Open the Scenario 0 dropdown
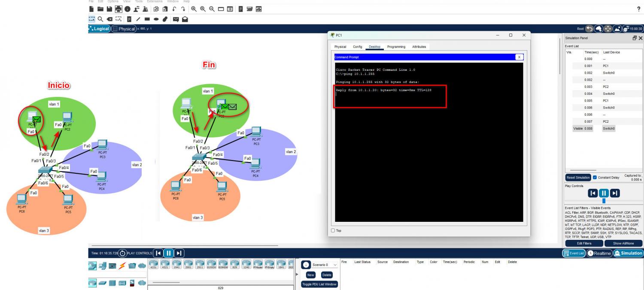644x290 pixels. click(326, 265)
